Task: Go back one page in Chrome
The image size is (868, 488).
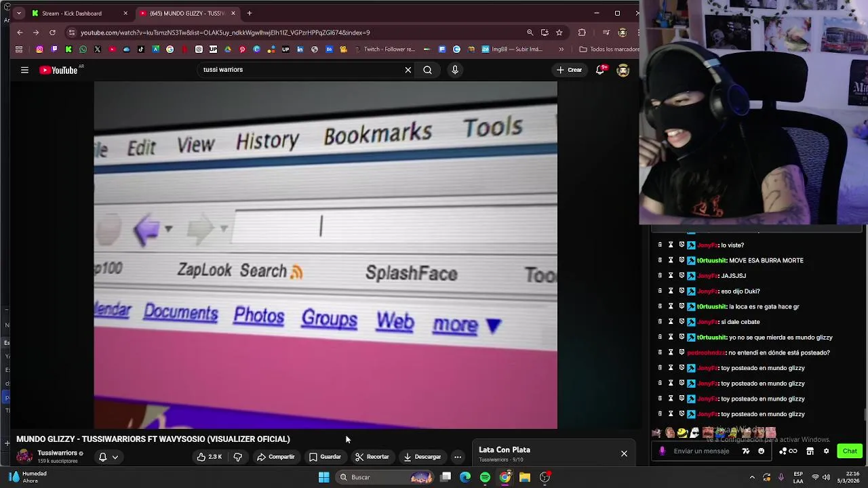Action: [20, 33]
